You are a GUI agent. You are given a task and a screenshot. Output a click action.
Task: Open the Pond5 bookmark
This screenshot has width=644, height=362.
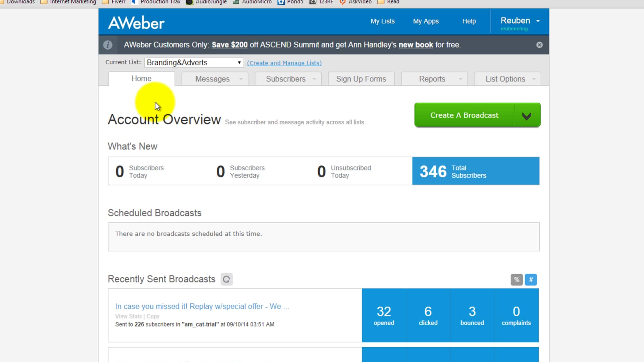click(290, 2)
